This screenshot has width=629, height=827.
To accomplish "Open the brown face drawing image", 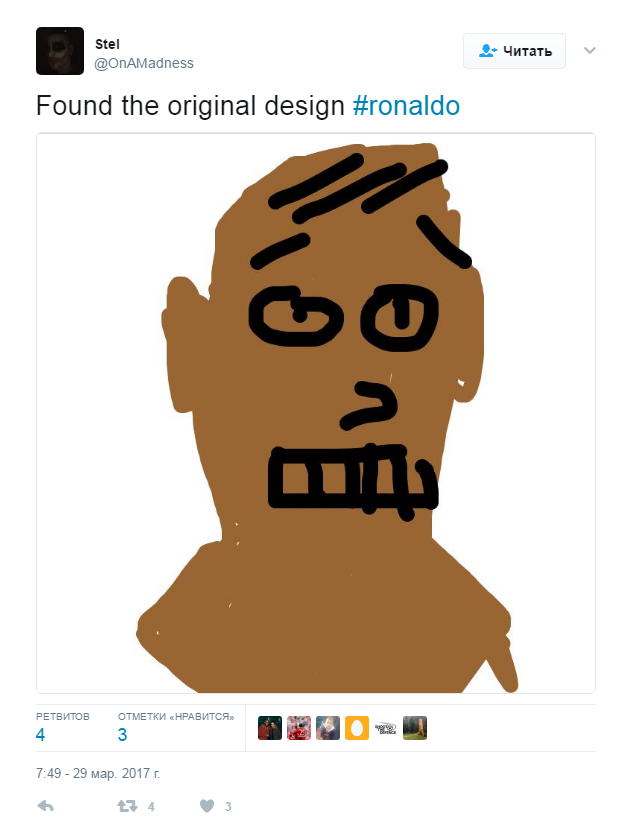I will pos(316,413).
